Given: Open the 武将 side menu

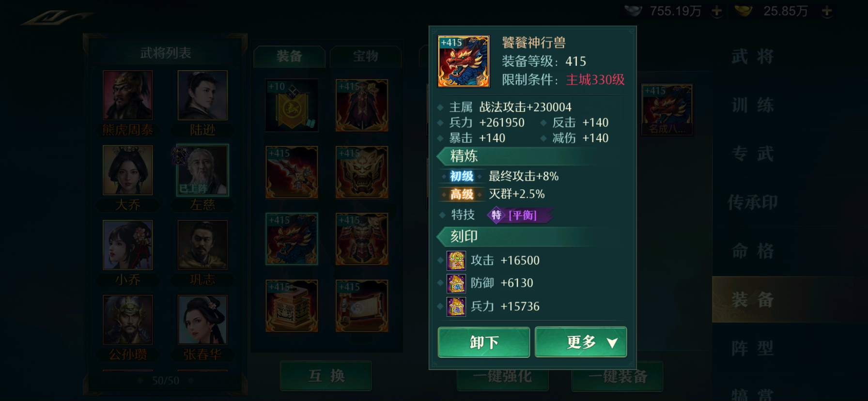Looking at the screenshot, I should (x=752, y=57).
